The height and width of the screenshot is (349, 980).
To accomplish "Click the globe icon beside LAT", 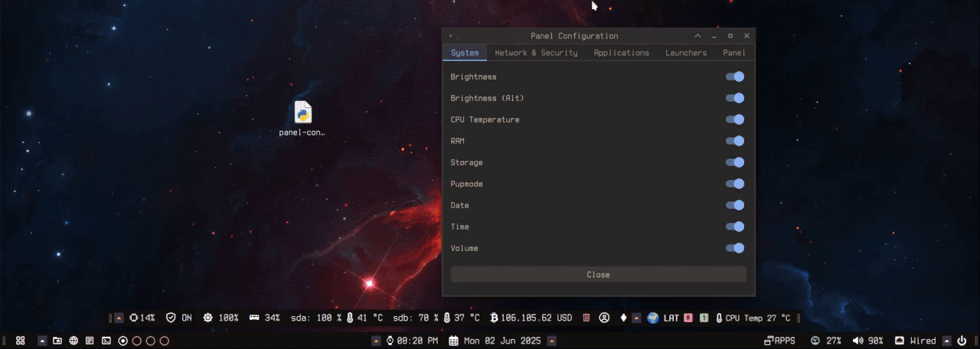I will [x=653, y=318].
